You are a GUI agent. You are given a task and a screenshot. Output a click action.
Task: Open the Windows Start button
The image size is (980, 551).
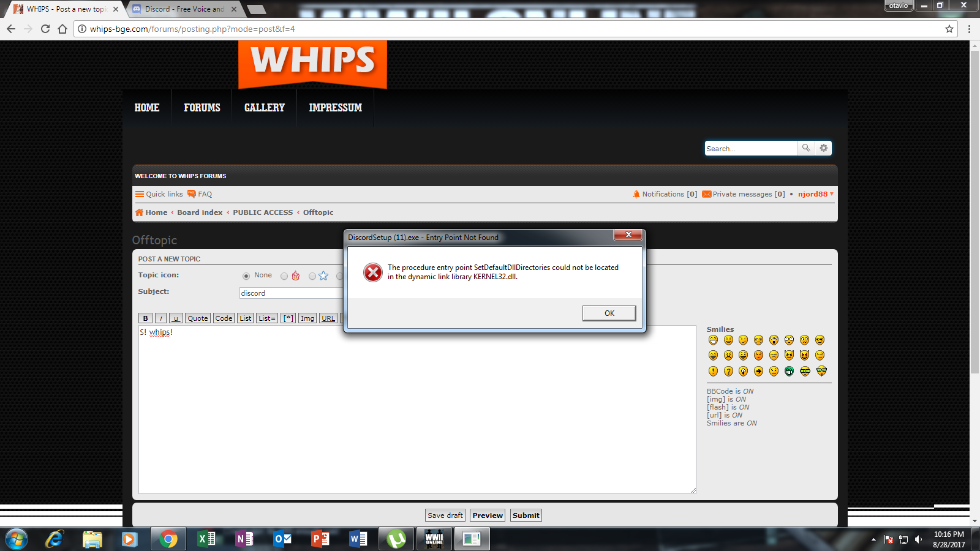click(17, 539)
